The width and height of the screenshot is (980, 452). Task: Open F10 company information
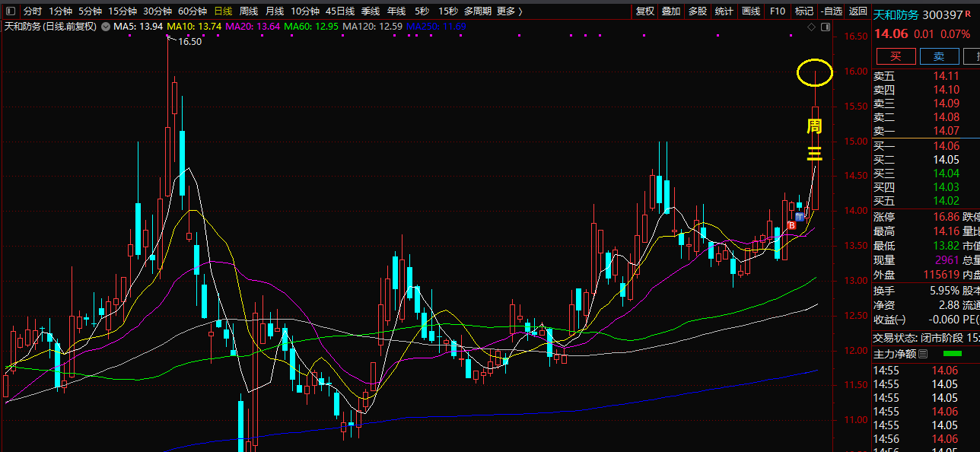click(778, 11)
